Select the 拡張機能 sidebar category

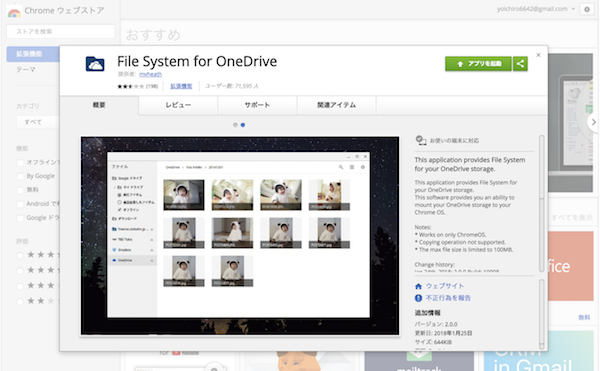33,54
